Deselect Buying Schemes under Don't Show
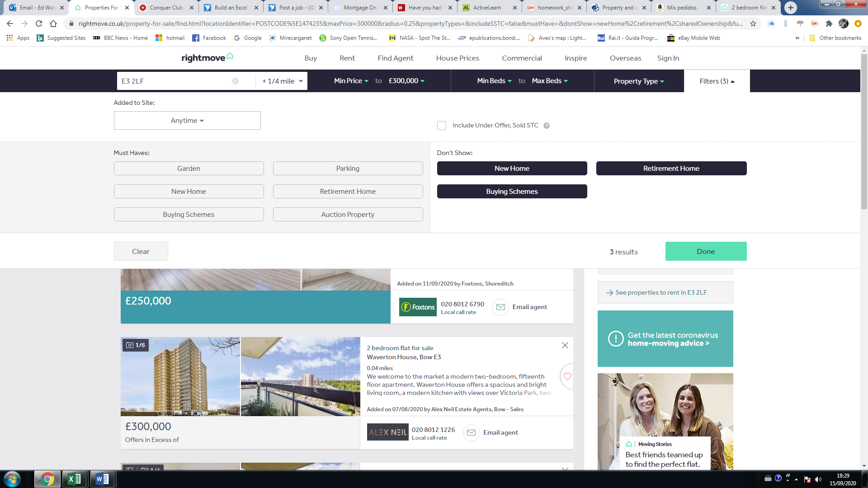Image resolution: width=868 pixels, height=488 pixels. point(512,191)
